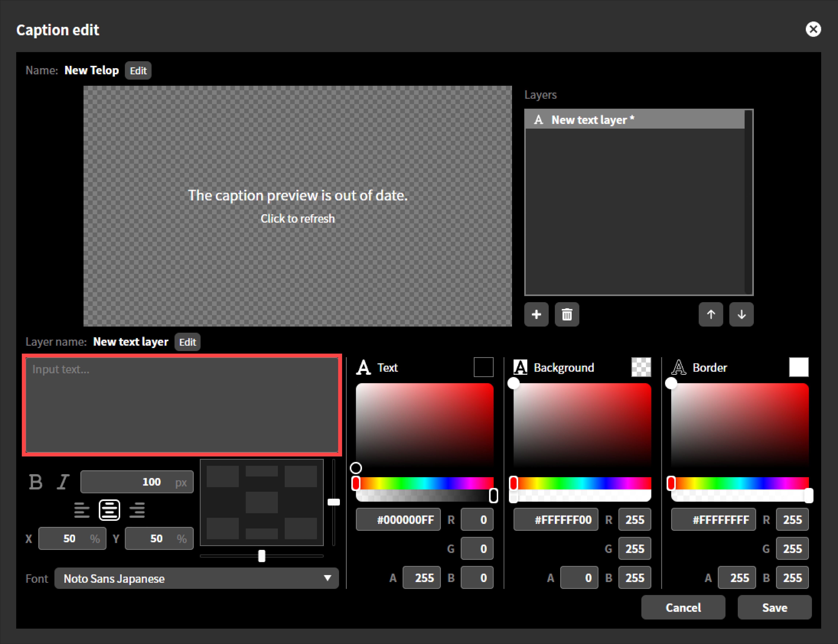Viewport: 838px width, 644px height.
Task: Select left text alignment
Action: (x=82, y=510)
